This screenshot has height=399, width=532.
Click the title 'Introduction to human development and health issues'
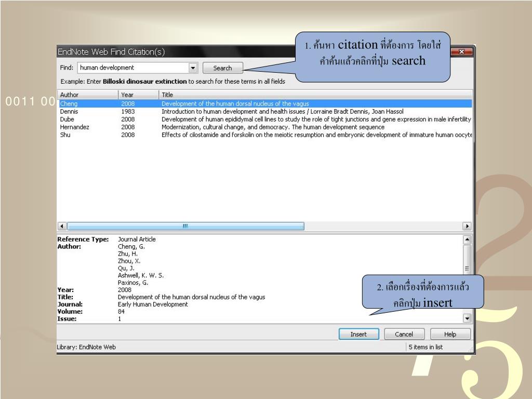[x=233, y=111]
